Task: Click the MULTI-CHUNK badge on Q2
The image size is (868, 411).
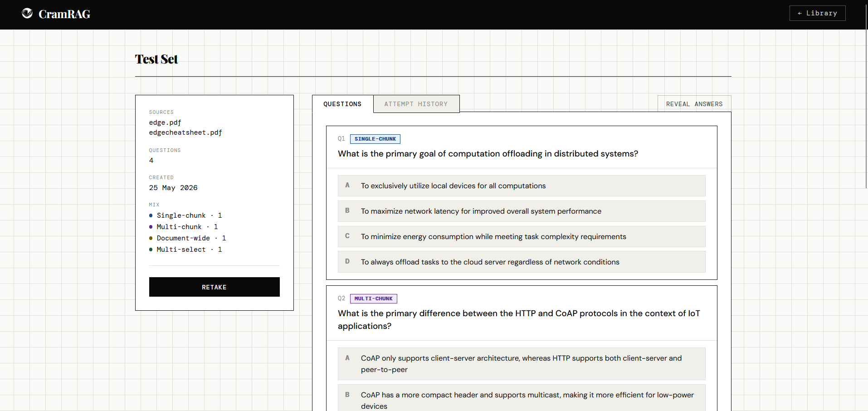Action: click(373, 298)
